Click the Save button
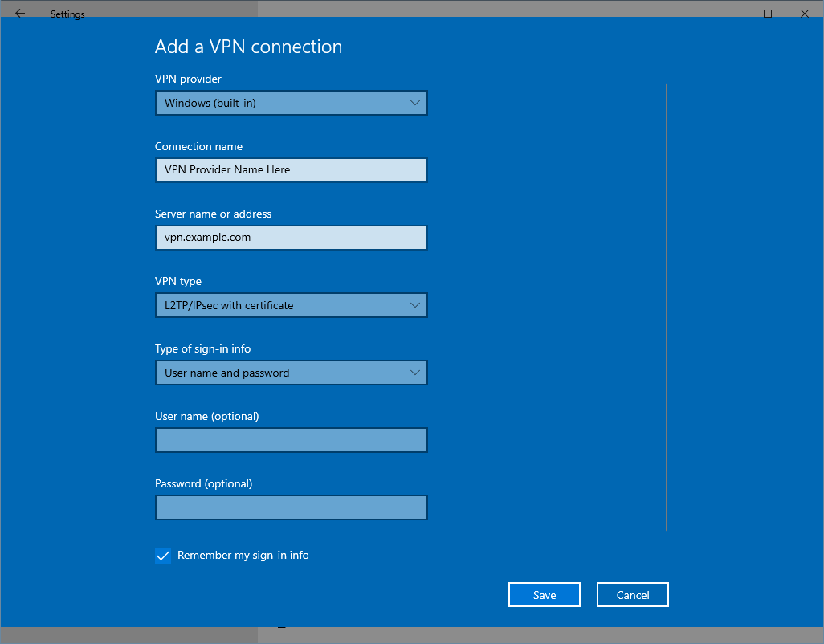This screenshot has width=824, height=644. 544,594
